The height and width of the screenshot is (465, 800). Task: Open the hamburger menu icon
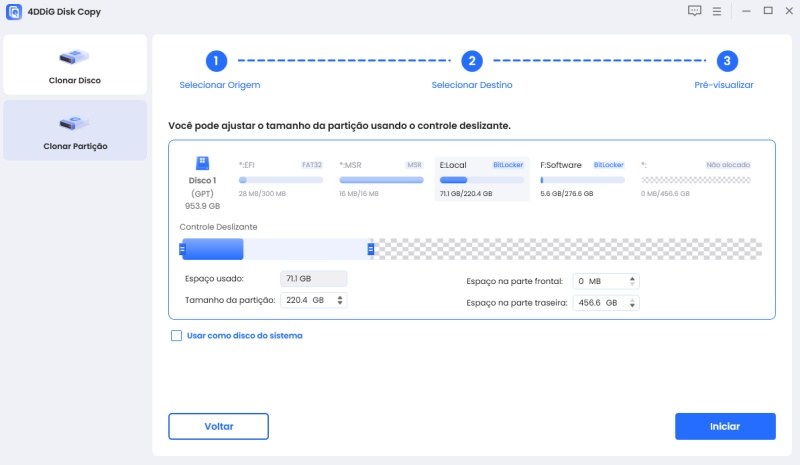pos(716,11)
